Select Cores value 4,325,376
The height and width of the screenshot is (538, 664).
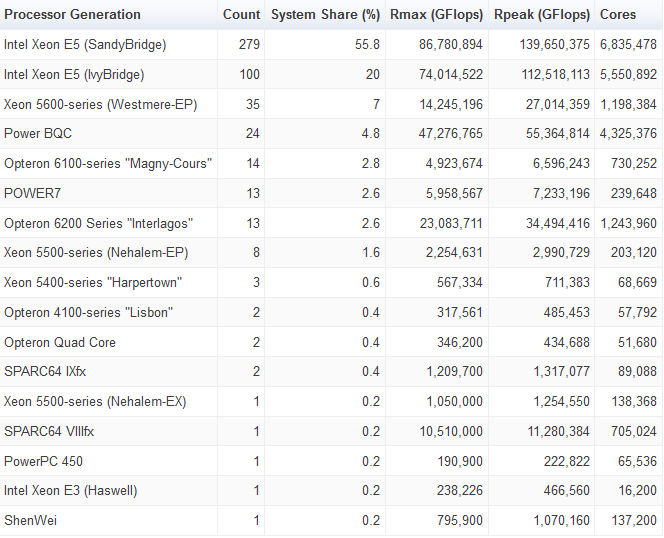click(628, 133)
